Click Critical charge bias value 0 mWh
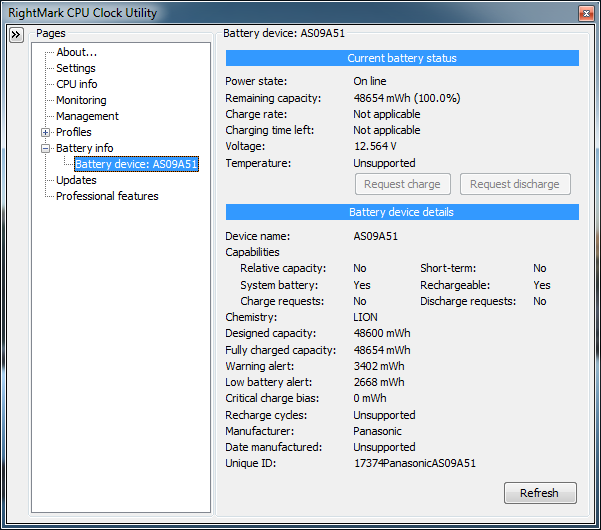 point(370,399)
